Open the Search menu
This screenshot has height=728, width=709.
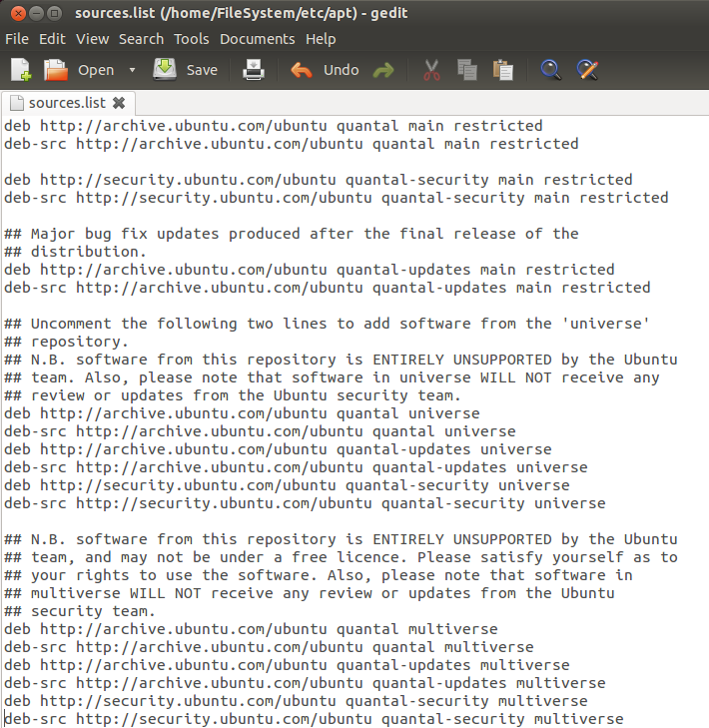pos(141,39)
